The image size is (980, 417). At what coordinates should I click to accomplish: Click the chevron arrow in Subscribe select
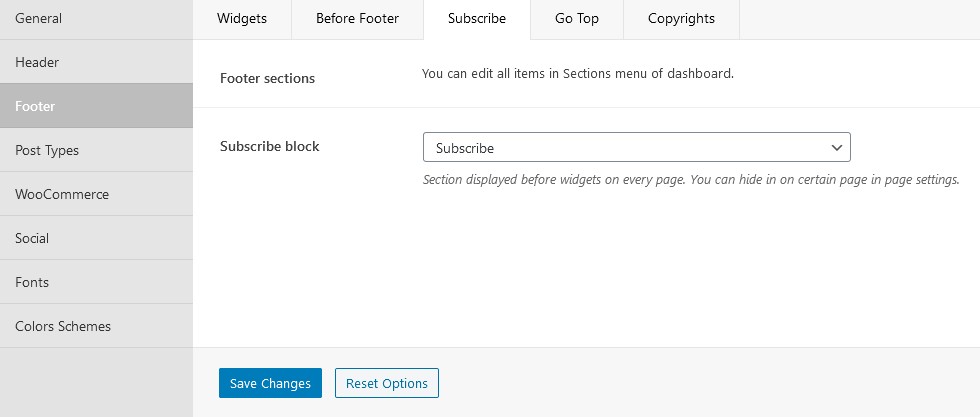coord(837,148)
